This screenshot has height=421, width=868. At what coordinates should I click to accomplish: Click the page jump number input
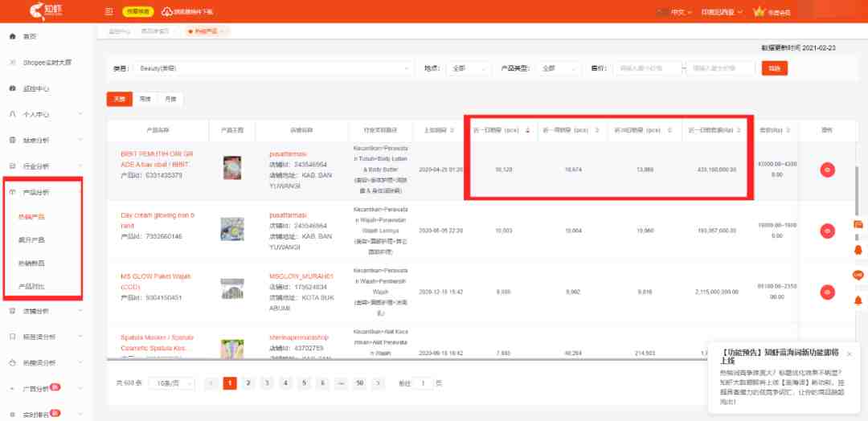424,382
